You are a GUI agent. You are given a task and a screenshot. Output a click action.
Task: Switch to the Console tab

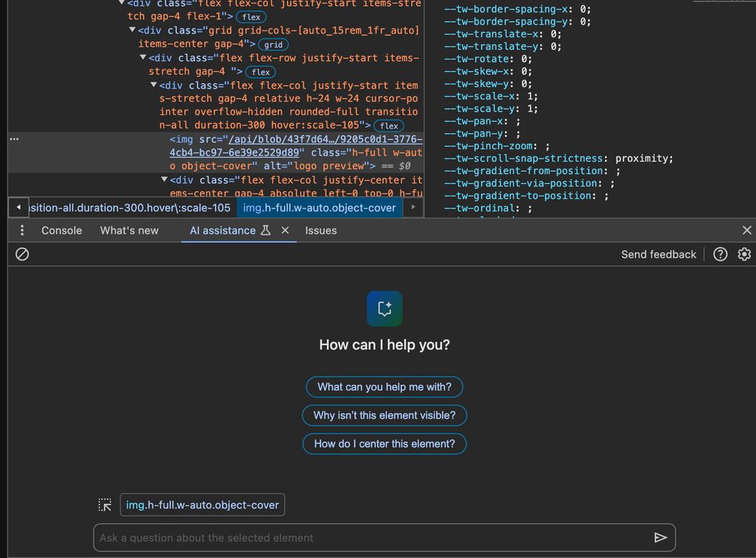(62, 231)
